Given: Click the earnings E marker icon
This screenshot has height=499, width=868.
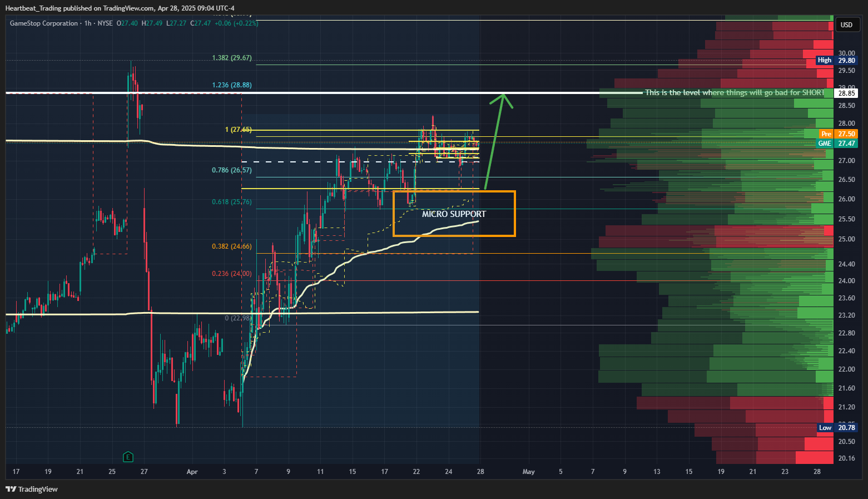Looking at the screenshot, I should [x=128, y=457].
